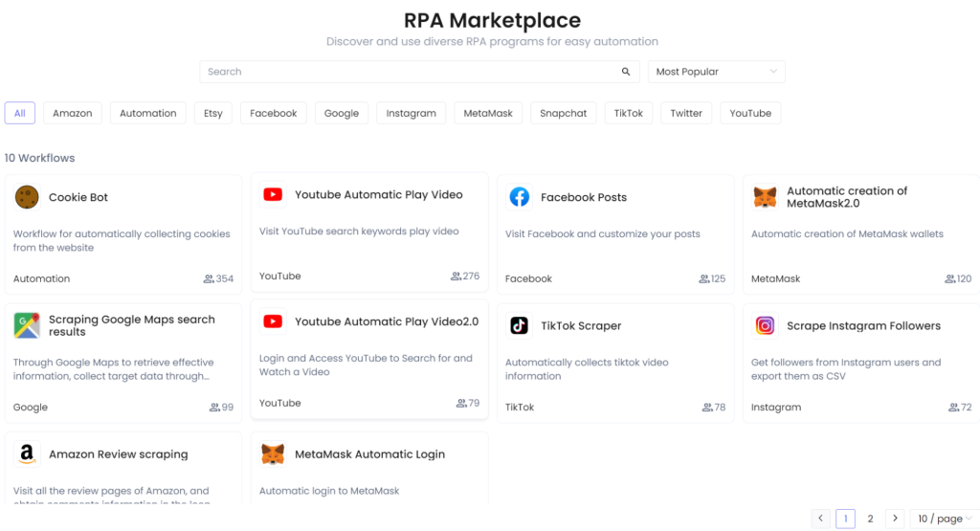The image size is (980, 531).
Task: Open the Most Popular sort dropdown
Action: [716, 72]
